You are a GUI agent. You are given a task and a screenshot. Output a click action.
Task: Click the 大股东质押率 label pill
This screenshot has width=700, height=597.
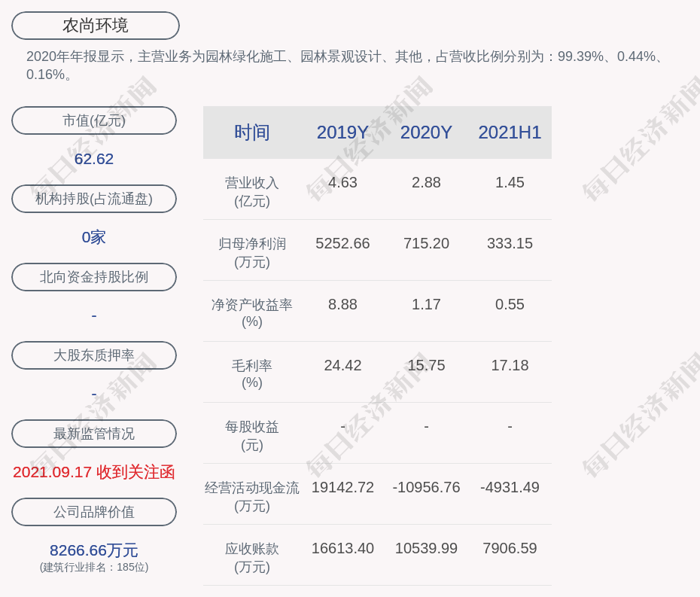pos(94,355)
